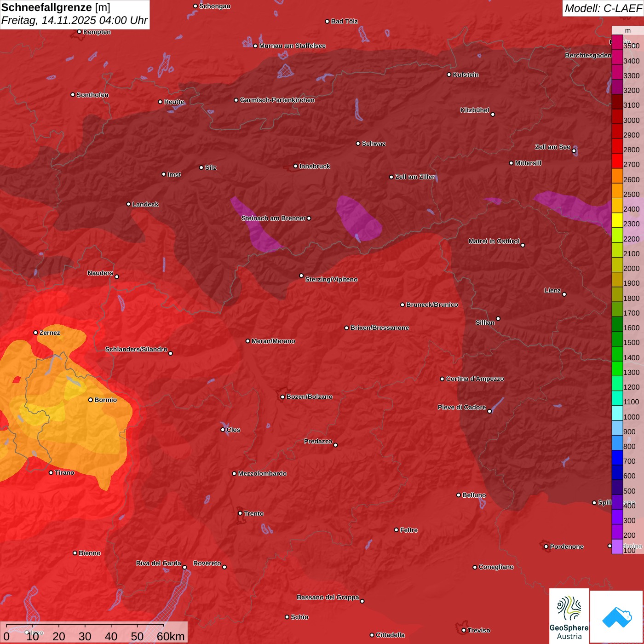
Task: Click the Schwaz label
Action: click(x=374, y=144)
